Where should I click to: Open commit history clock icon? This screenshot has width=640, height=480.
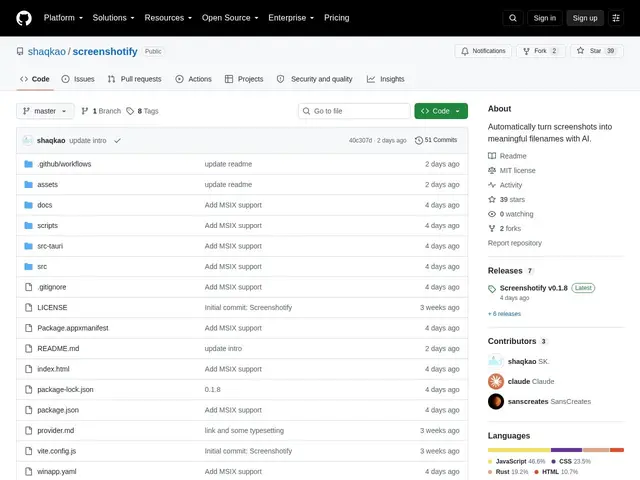click(x=419, y=140)
